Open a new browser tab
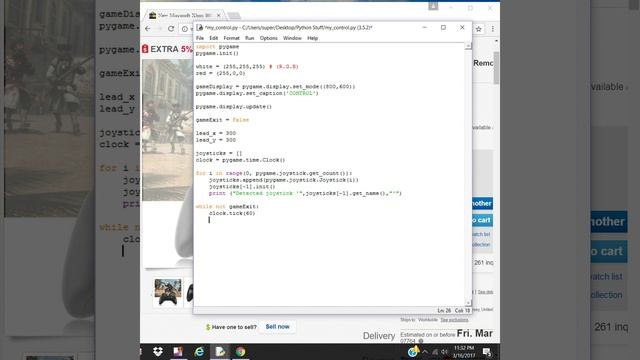This screenshot has height=360, width=640. (x=234, y=16)
